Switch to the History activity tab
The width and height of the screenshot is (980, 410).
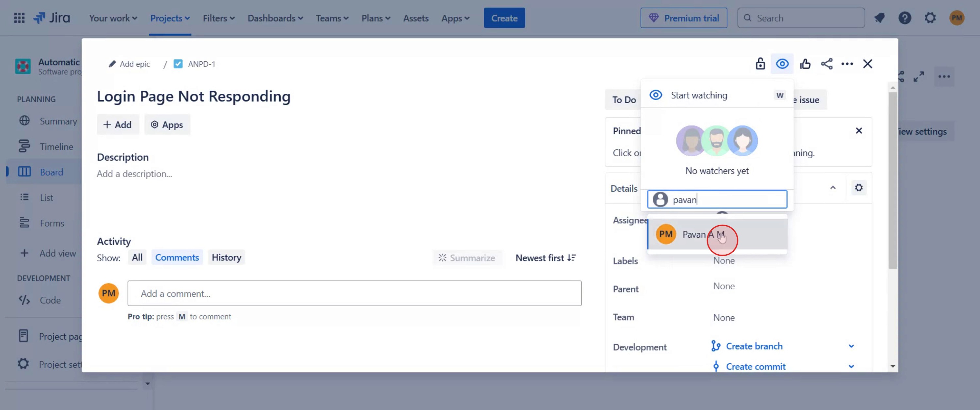pyautogui.click(x=226, y=258)
